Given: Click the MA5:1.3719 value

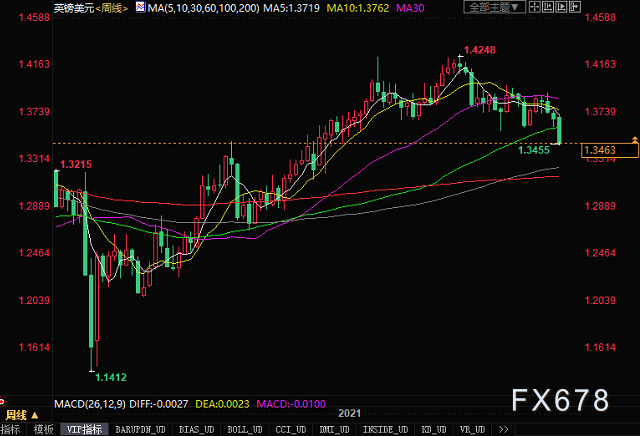Looking at the screenshot, I should point(291,8).
